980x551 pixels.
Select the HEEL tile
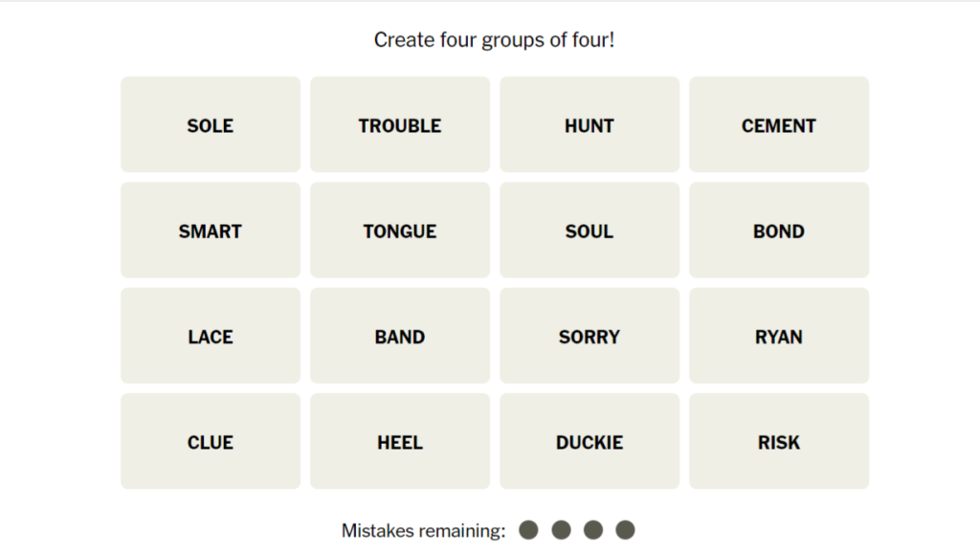(x=400, y=441)
